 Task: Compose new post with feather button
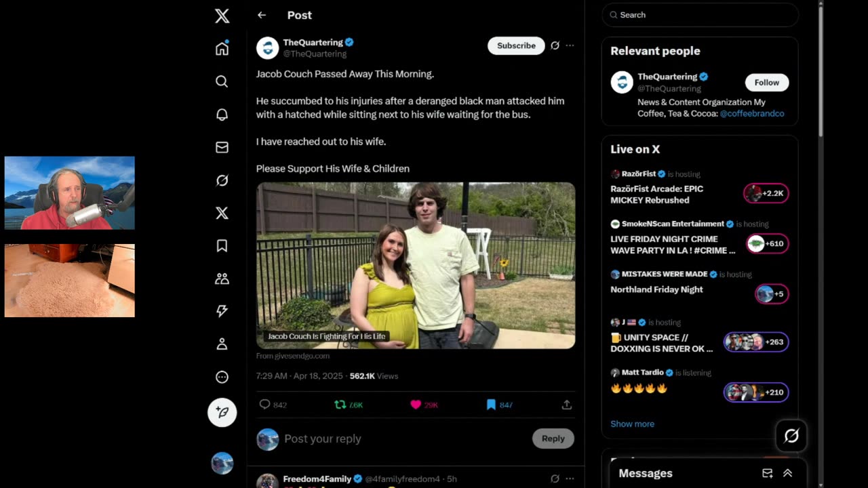pos(222,412)
